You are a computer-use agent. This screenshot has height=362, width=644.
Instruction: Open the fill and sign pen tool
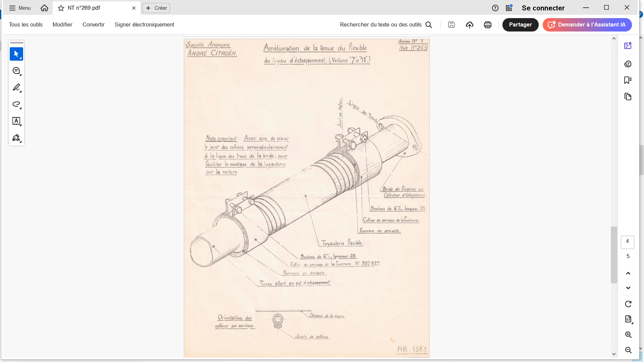tap(16, 138)
